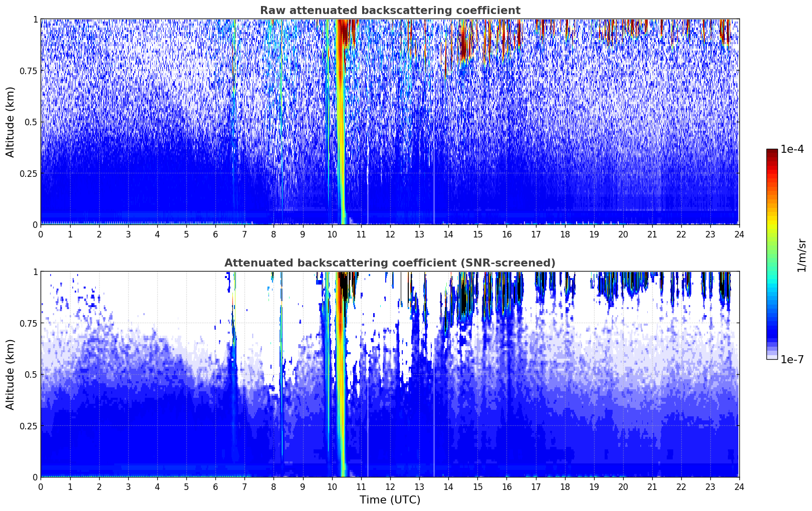Screen dimensions: 812x511
Task: Click time tick "20" under the SNR-screened plot
Action: click(623, 486)
